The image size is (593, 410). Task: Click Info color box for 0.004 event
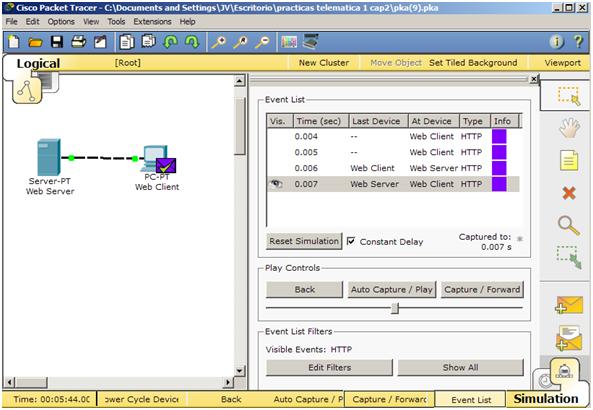499,136
